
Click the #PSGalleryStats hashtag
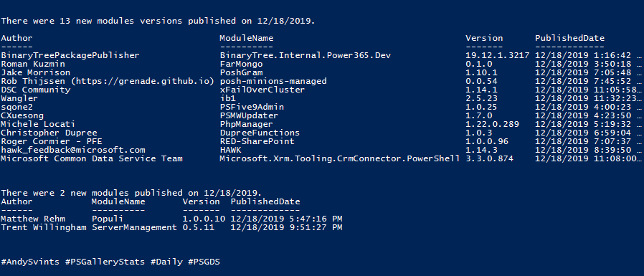coord(105,262)
